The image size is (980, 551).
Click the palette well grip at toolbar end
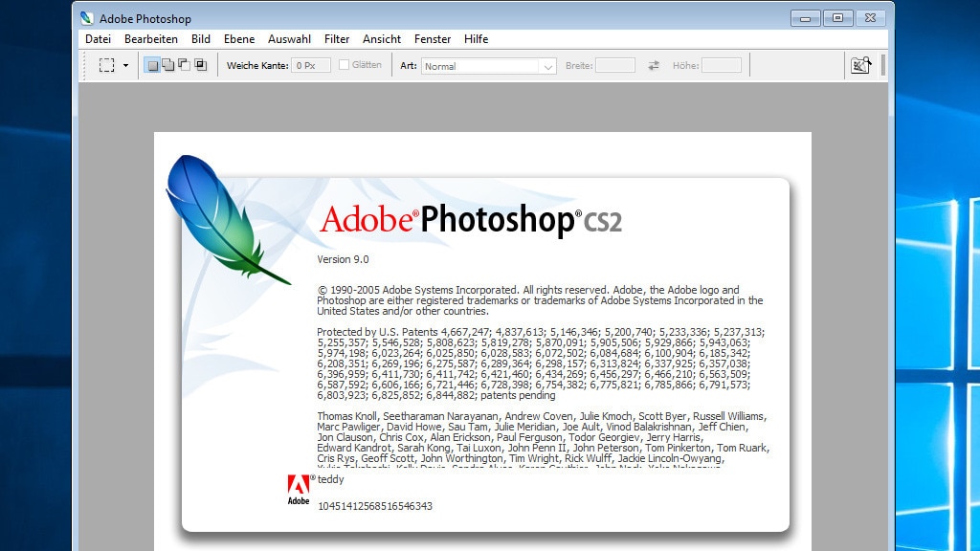tap(883, 65)
